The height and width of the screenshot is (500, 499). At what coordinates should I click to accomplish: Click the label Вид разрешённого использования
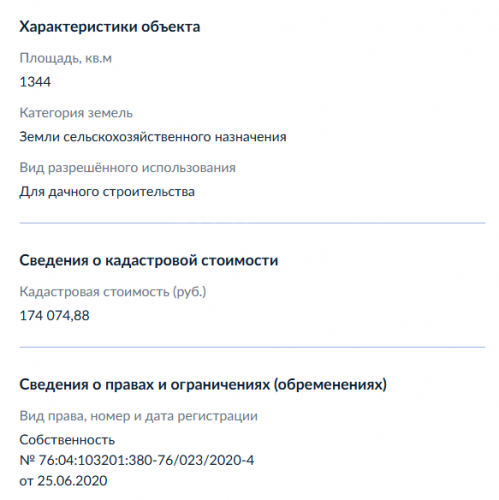coord(127,168)
